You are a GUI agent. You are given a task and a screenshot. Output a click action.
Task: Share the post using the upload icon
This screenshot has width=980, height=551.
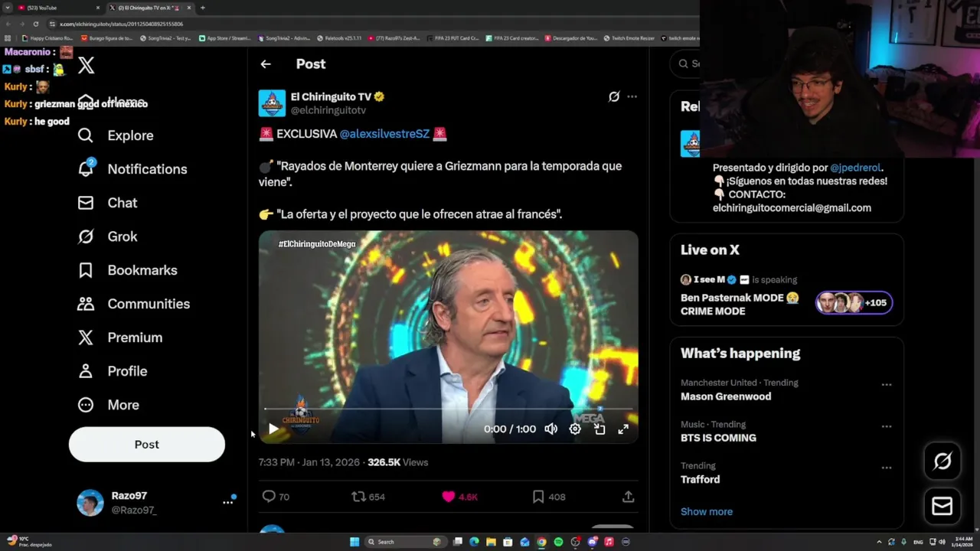coord(628,497)
